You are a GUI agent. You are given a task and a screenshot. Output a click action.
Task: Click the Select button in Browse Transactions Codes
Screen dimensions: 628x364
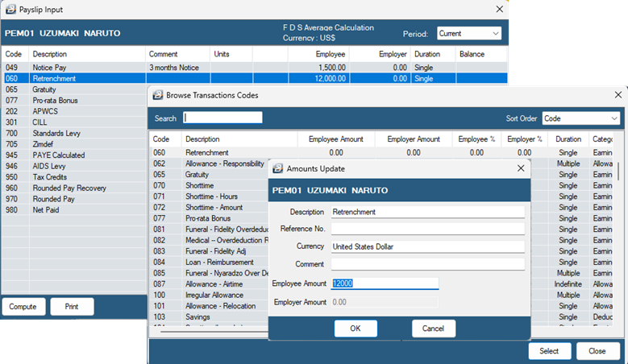tap(549, 351)
